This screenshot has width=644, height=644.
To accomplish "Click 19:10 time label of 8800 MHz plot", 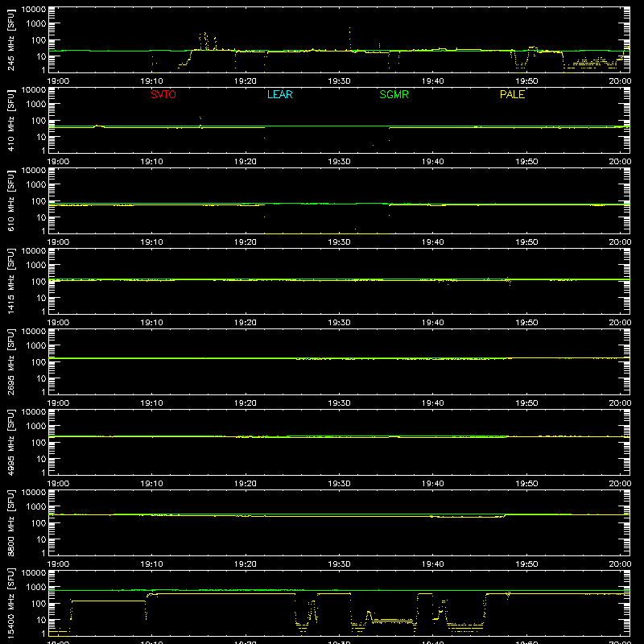I will [x=151, y=564].
